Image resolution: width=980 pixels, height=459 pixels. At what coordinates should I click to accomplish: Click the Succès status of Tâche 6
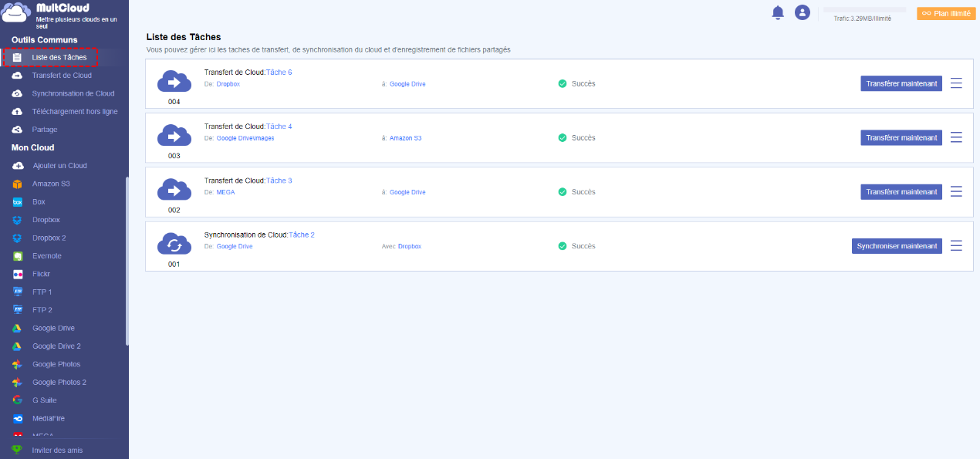[x=576, y=83]
